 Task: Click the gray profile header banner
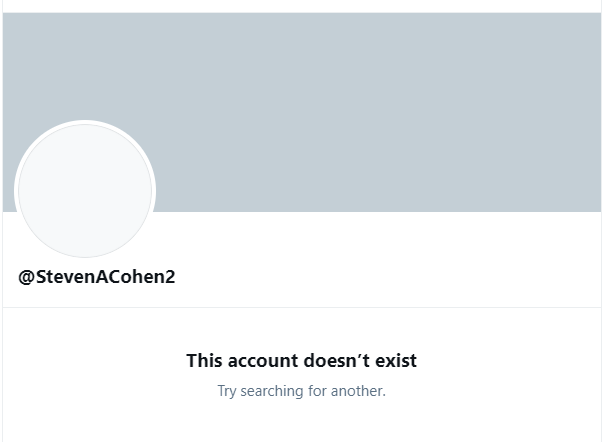click(380, 110)
